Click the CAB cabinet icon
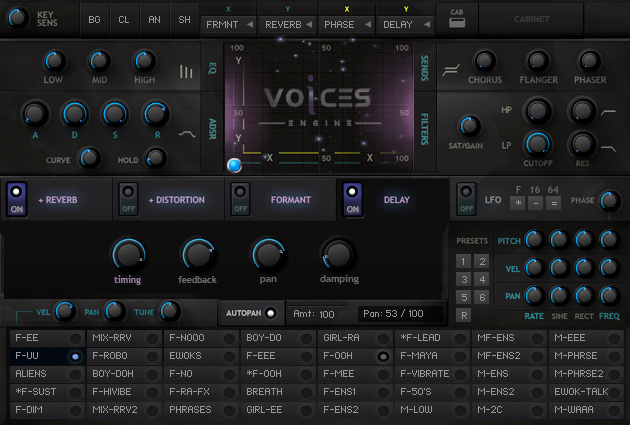This screenshot has width=630, height=425. pyautogui.click(x=457, y=23)
